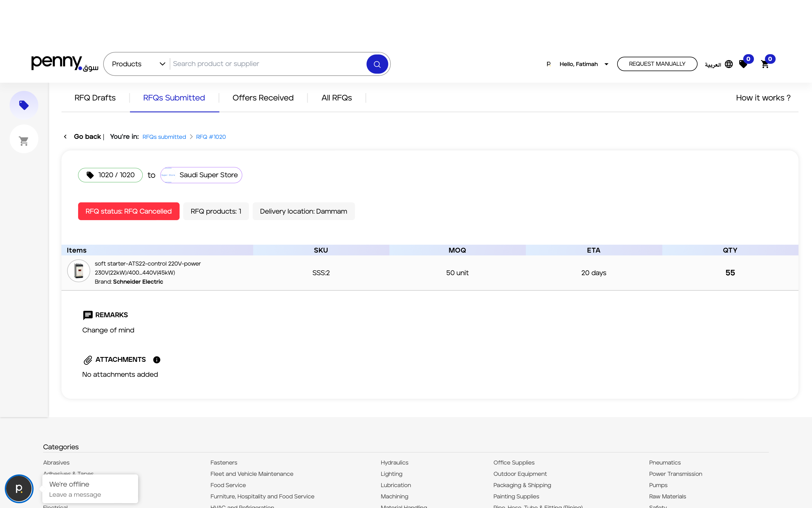Open the RFQ tag icon in header
The height and width of the screenshot is (508, 812).
tap(743, 64)
